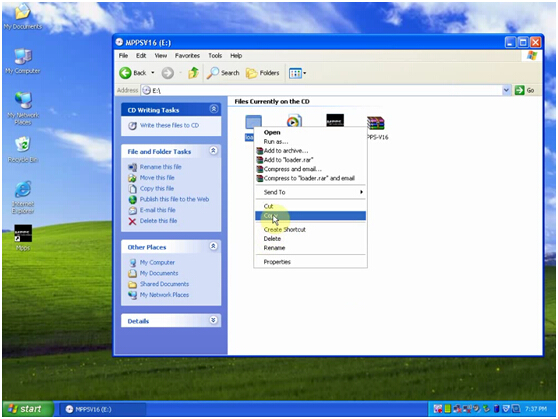558x419 pixels.
Task: Select the MPPS-V16 RAR archive icon
Action: (376, 123)
